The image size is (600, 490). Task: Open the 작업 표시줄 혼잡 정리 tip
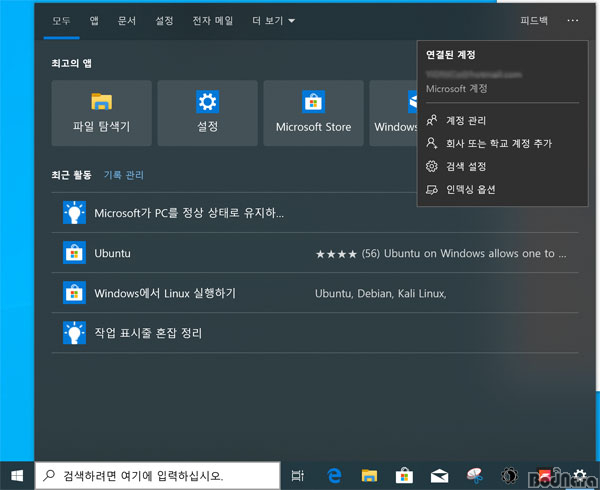(x=315, y=333)
